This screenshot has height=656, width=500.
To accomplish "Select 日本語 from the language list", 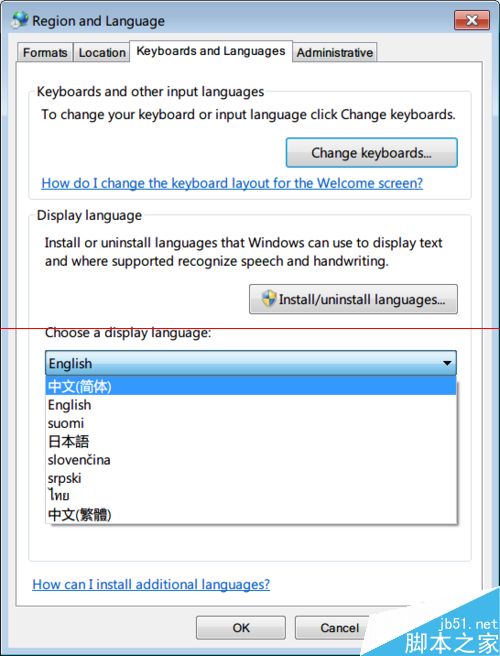I will pos(251,441).
